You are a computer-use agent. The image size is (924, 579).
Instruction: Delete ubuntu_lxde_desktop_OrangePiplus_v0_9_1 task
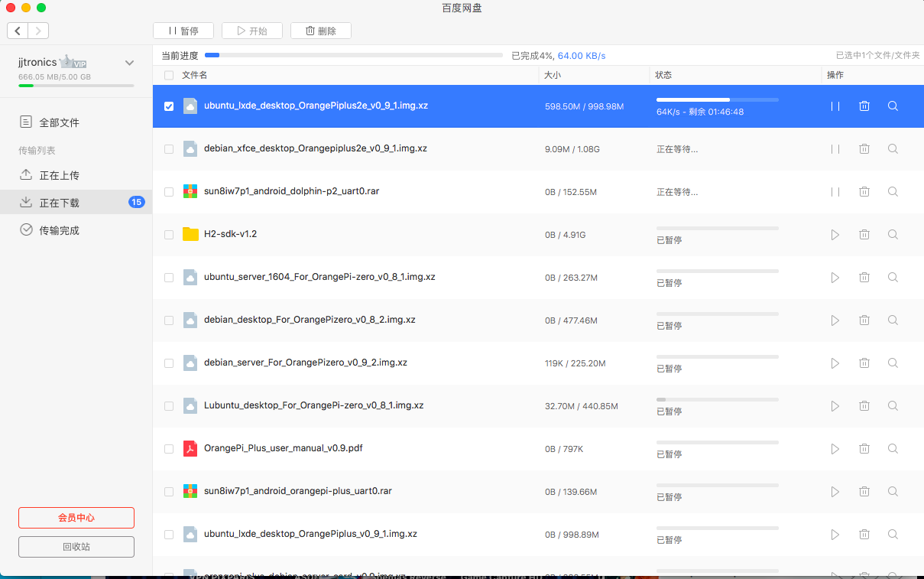click(x=864, y=535)
